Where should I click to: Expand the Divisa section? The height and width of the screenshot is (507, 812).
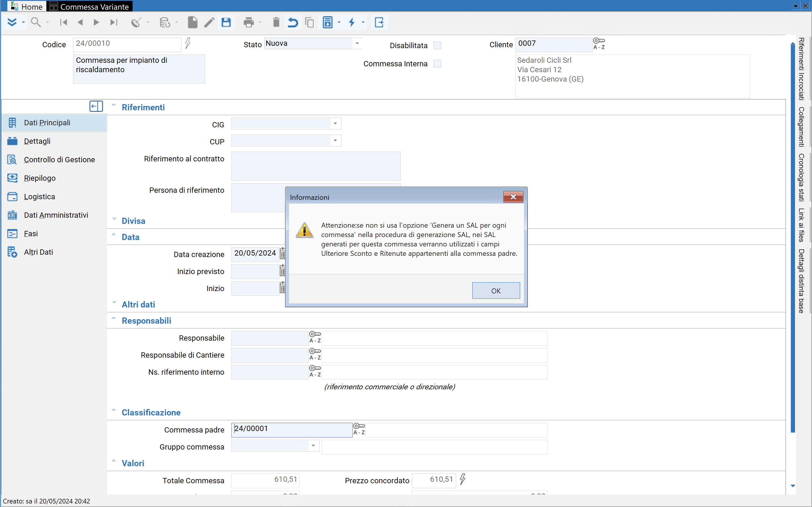point(114,219)
